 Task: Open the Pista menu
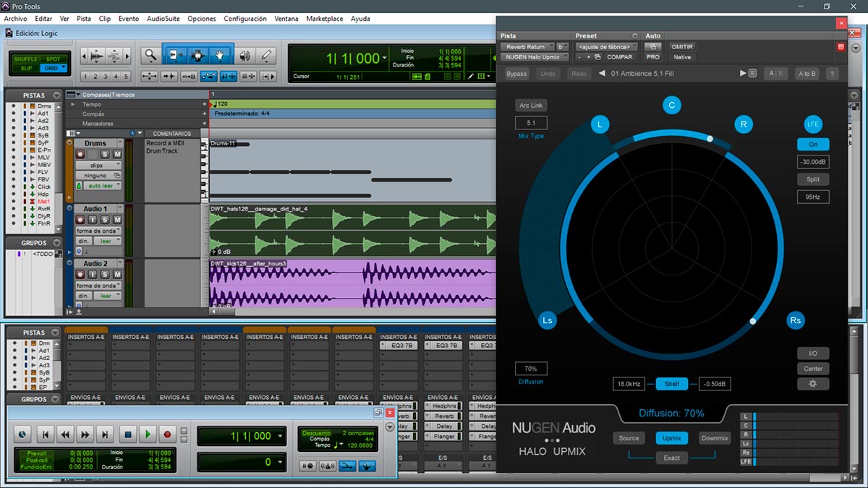pos(84,19)
